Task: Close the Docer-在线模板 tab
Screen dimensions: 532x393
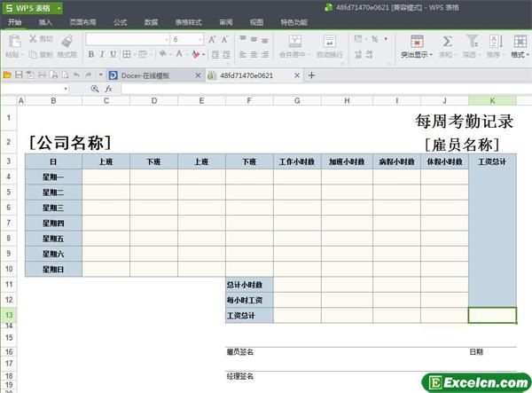Action: click(198, 75)
